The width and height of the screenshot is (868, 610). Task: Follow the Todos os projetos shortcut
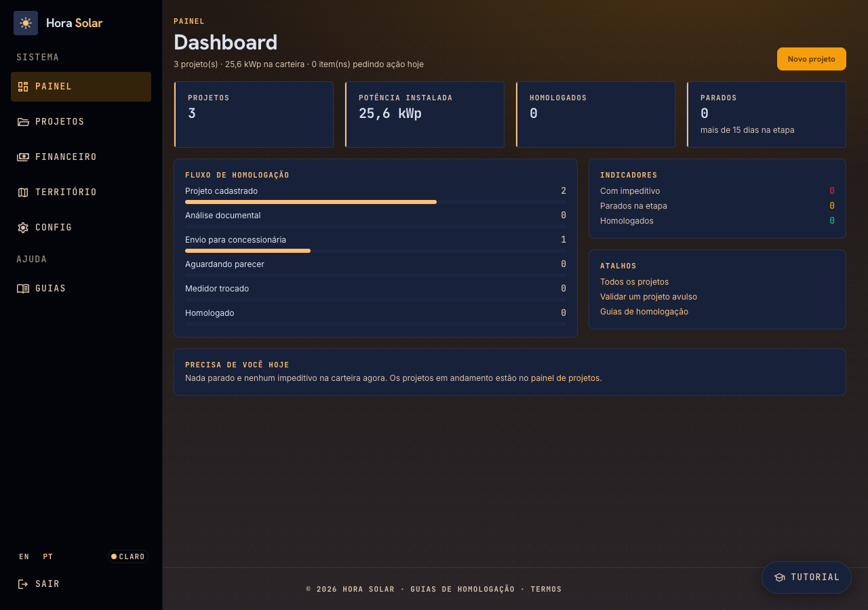pyautogui.click(x=634, y=282)
